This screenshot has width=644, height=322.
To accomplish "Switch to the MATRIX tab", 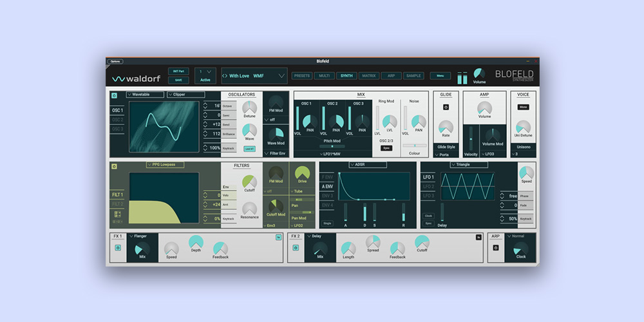I will (369, 76).
